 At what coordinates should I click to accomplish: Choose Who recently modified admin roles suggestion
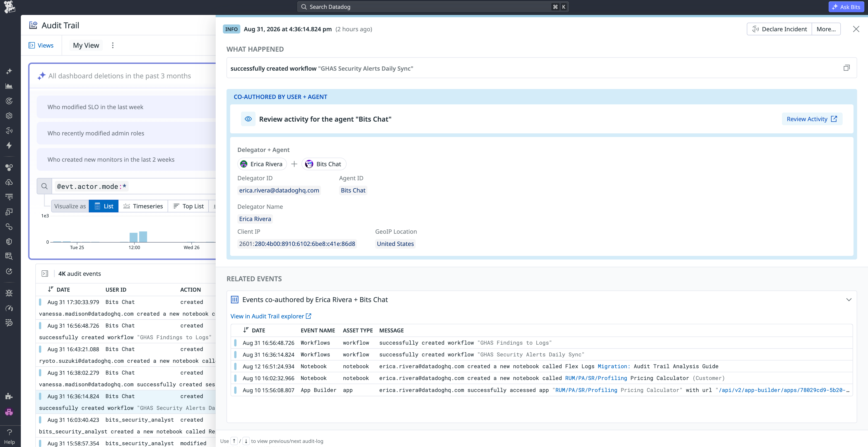(126, 133)
